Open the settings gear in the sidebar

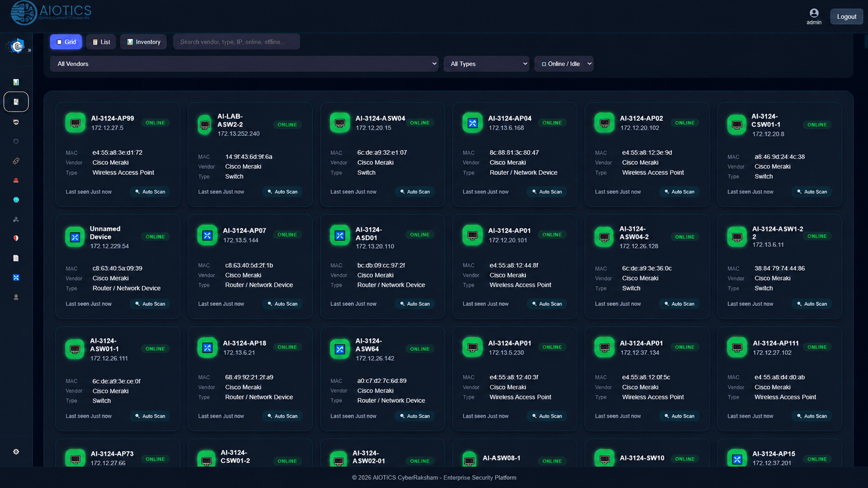click(x=16, y=452)
